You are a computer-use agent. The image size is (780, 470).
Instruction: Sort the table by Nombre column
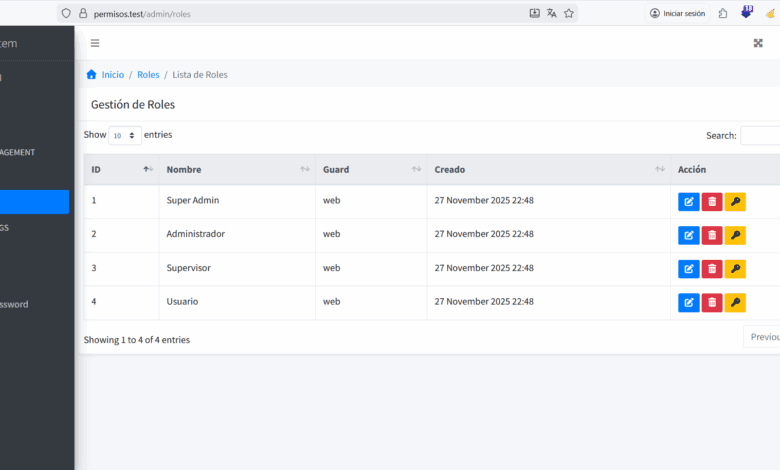tap(237, 170)
